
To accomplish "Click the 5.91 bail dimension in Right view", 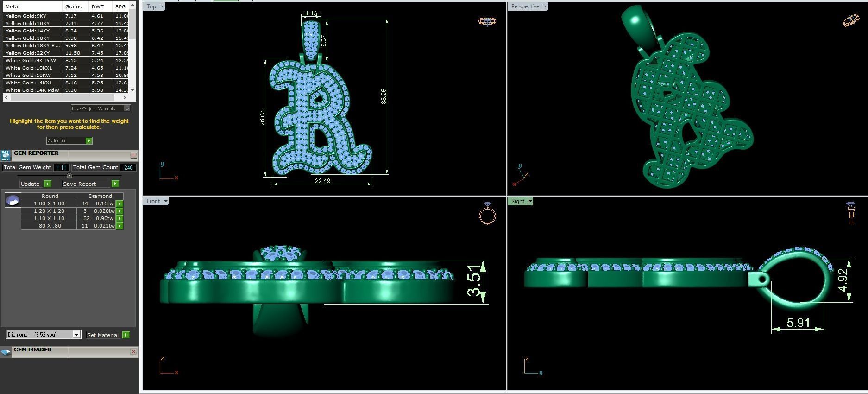I will [x=798, y=323].
